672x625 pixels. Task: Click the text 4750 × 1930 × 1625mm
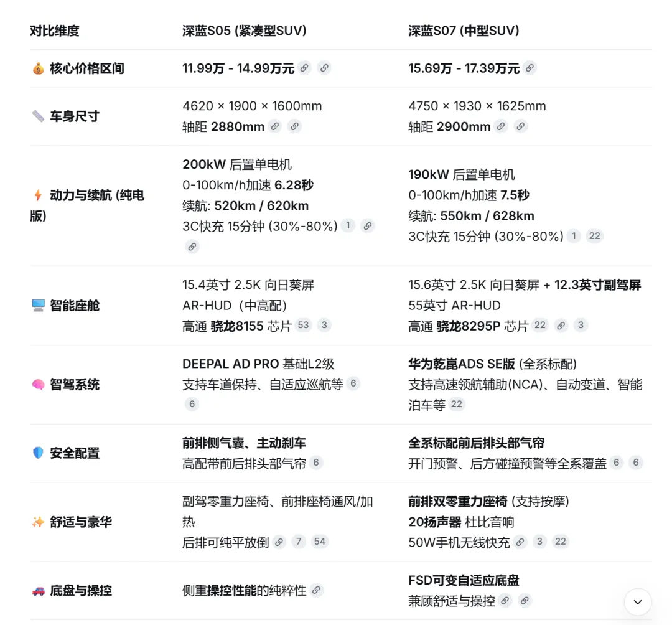click(477, 106)
